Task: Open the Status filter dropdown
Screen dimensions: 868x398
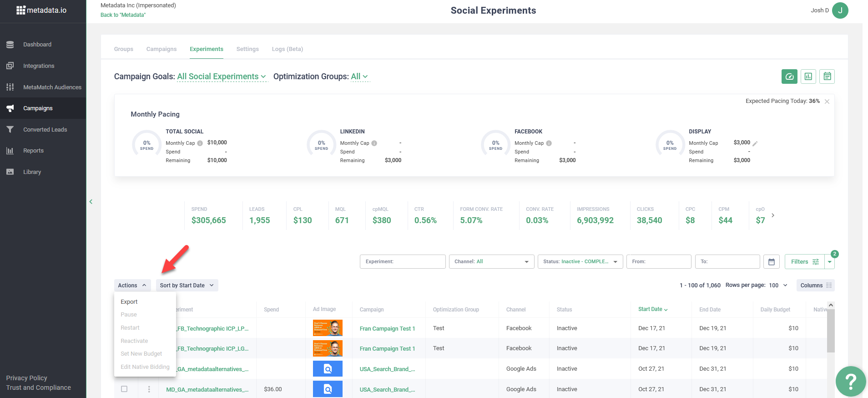Action: (580, 262)
